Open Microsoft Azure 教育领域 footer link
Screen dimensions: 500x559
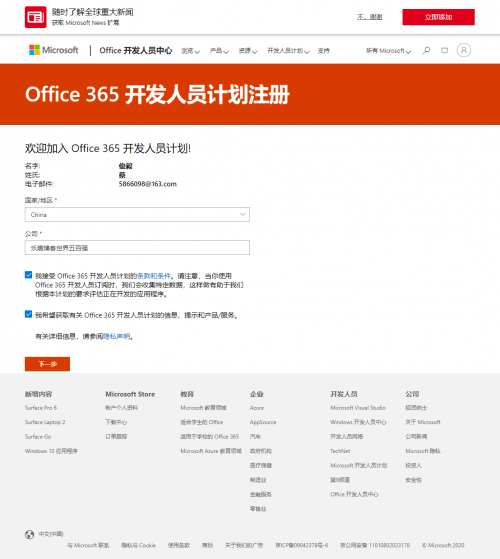(211, 451)
